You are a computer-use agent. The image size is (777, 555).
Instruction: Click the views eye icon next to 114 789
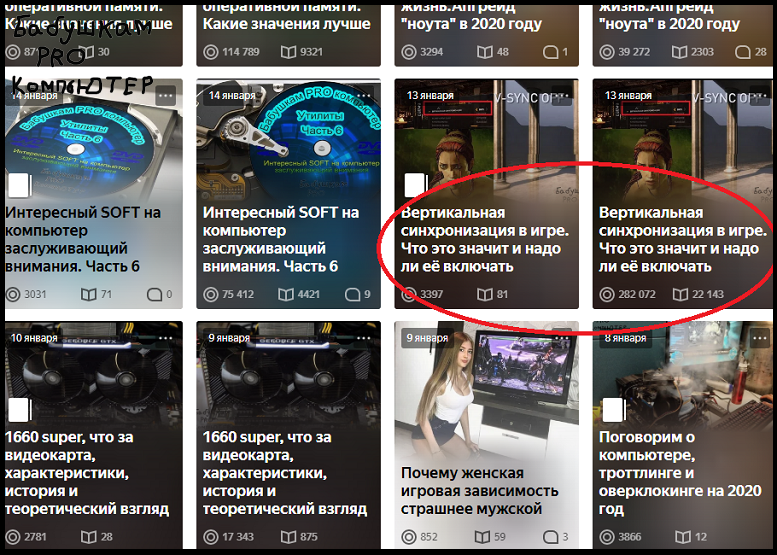coord(211,52)
